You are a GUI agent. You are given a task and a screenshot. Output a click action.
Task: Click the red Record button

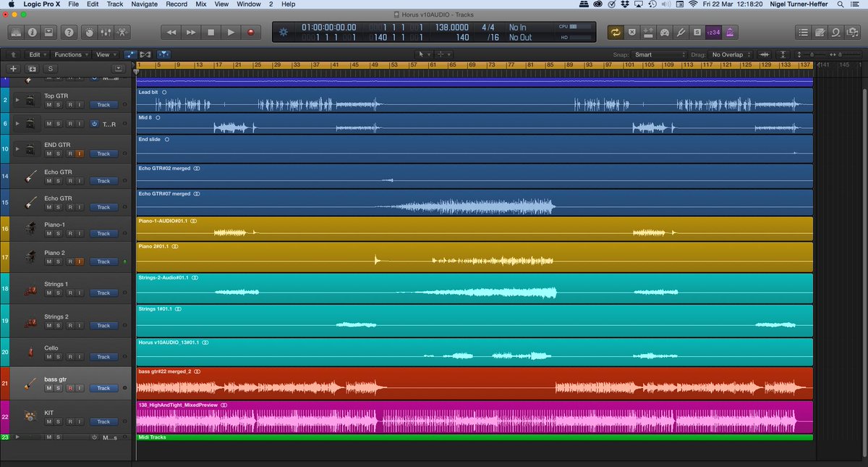[251, 33]
